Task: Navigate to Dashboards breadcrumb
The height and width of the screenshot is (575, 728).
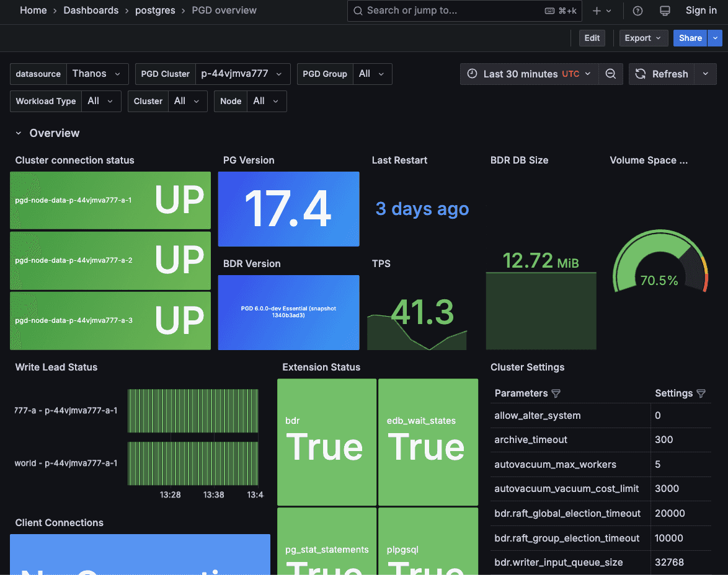Action: [x=91, y=11]
